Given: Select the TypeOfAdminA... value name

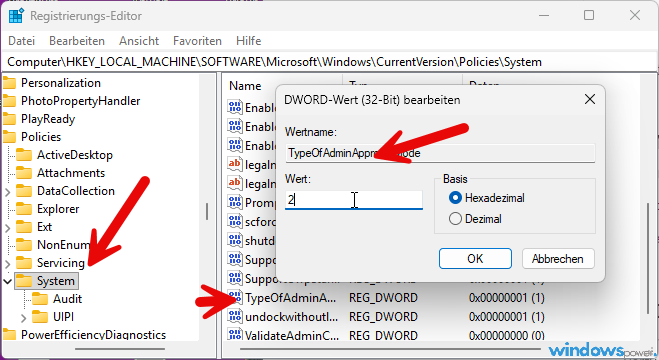Looking at the screenshot, I should 291,298.
